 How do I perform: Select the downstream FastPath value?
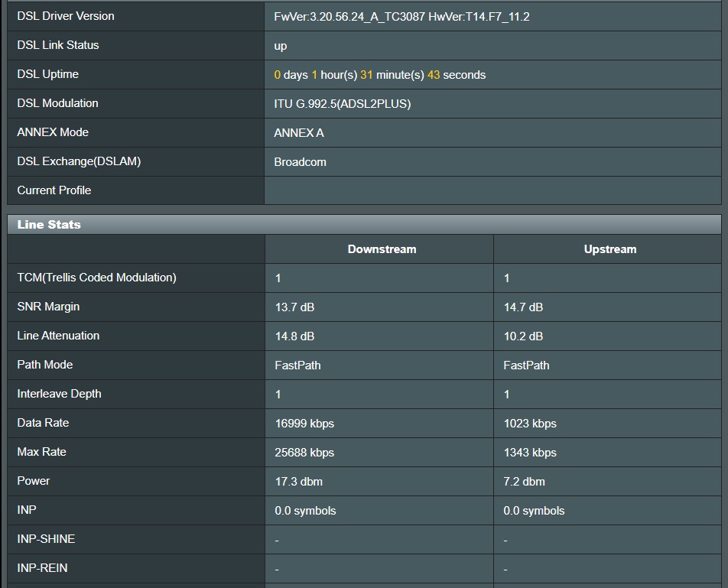(297, 365)
